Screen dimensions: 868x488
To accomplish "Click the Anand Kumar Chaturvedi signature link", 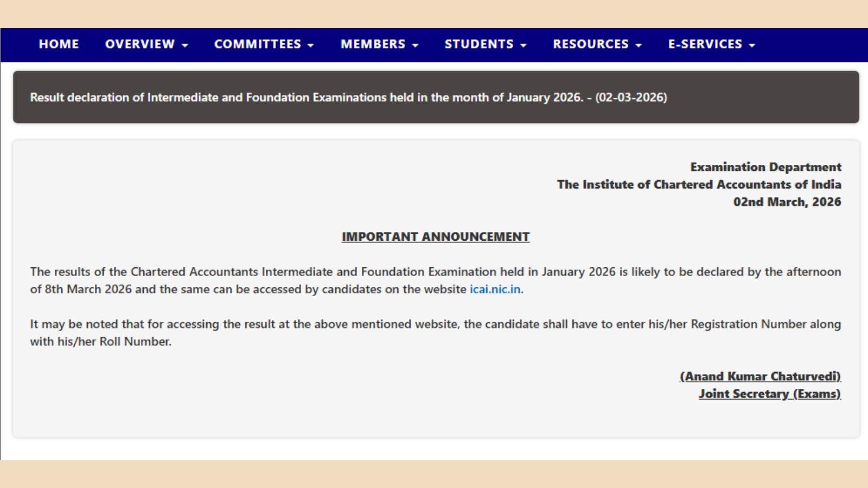I will coord(761,376).
